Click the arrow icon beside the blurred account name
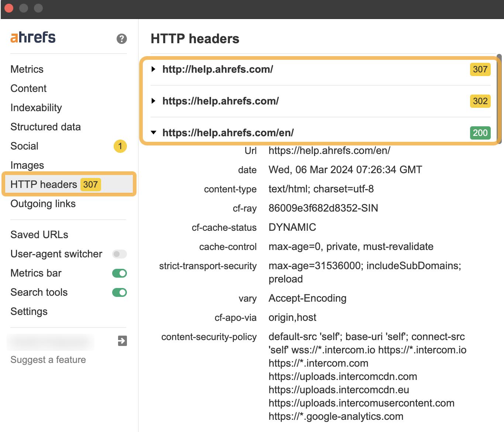Screen dimensions: 504x432 pyautogui.click(x=122, y=341)
